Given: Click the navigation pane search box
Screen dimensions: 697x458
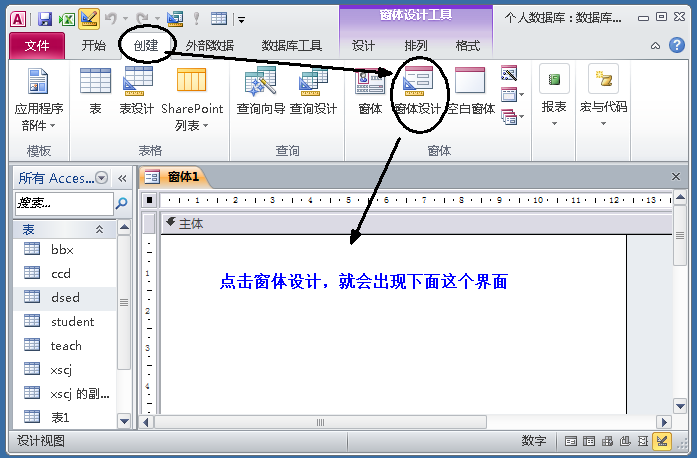Looking at the screenshot, I should (64, 203).
